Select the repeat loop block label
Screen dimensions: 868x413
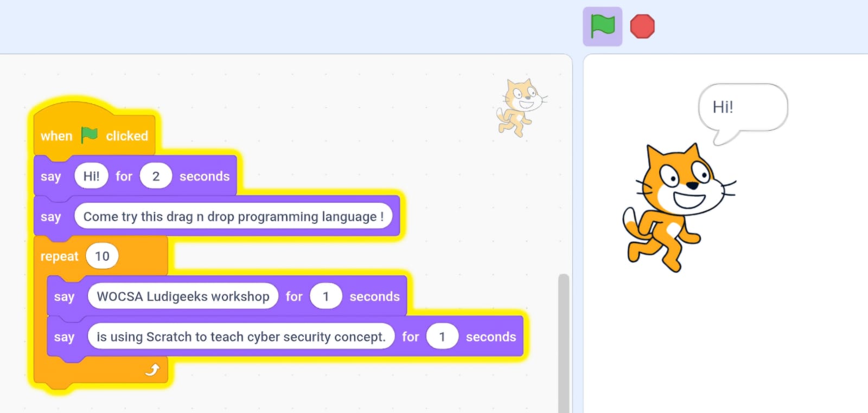tap(59, 256)
